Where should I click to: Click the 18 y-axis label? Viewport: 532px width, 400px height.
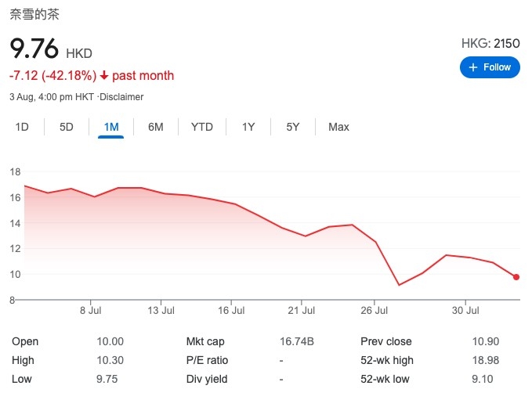[x=15, y=172]
